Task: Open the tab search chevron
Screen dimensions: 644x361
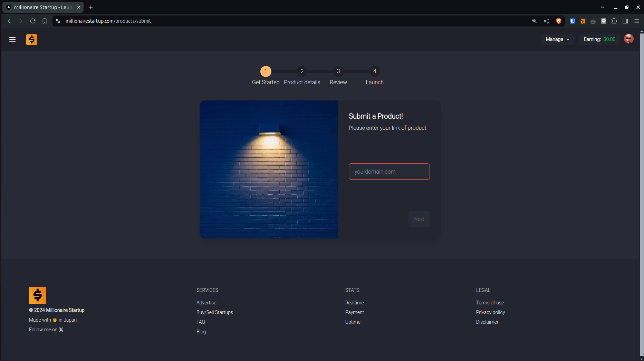Action: coord(603,7)
